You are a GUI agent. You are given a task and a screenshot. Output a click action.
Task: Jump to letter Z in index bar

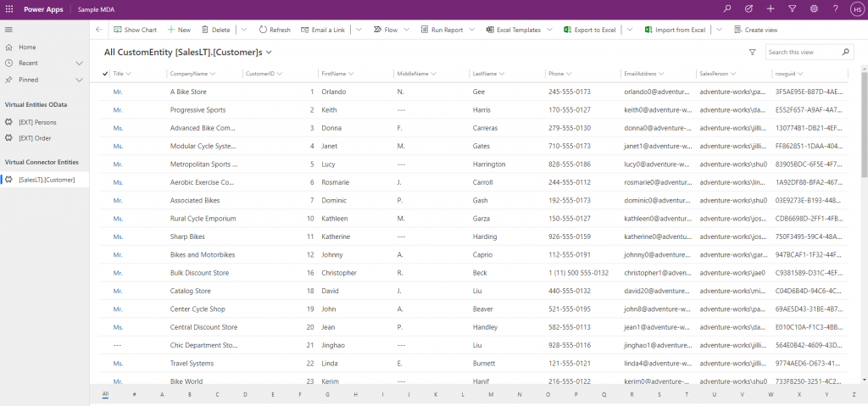854,395
